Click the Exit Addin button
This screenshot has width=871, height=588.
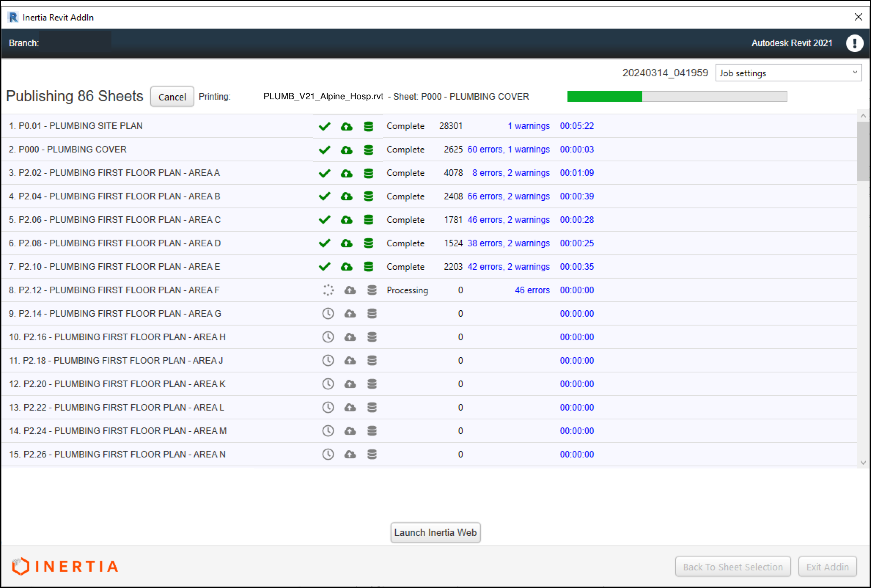point(827,567)
